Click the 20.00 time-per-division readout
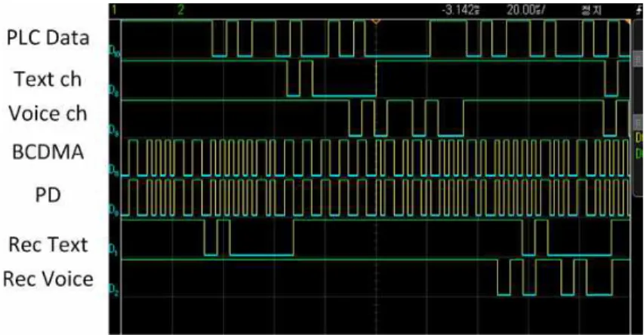Viewport: 644px width, 335px height. point(525,11)
